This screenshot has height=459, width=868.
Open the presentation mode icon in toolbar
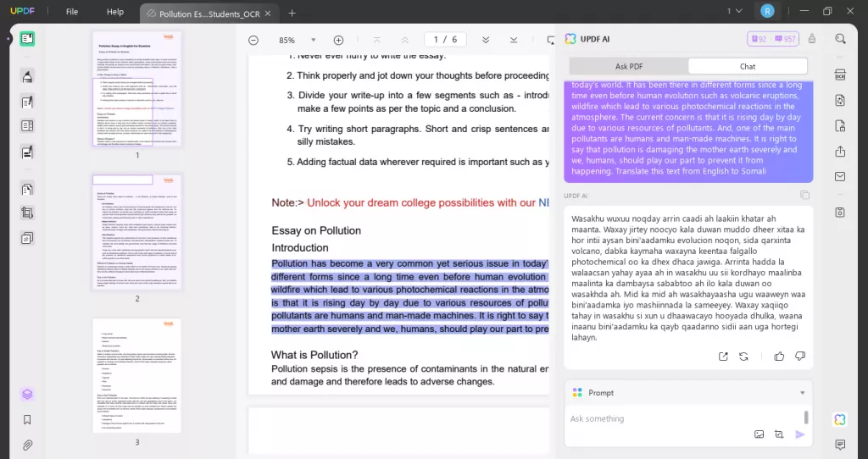(550, 40)
